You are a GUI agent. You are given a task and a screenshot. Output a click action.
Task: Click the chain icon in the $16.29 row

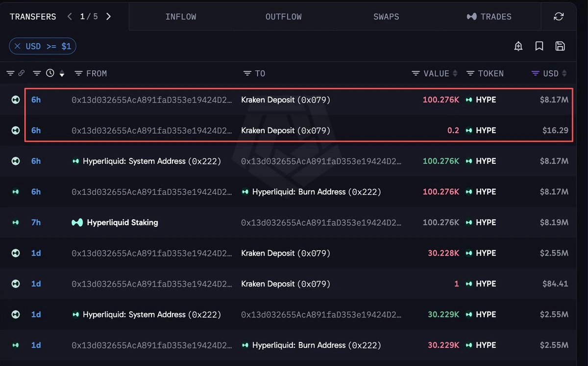[x=16, y=131]
